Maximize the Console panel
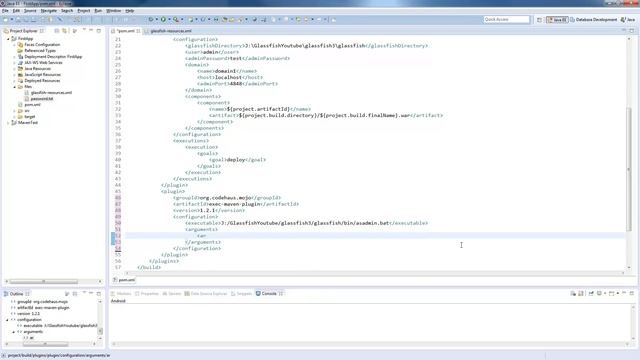640x360 pixels. (x=632, y=293)
